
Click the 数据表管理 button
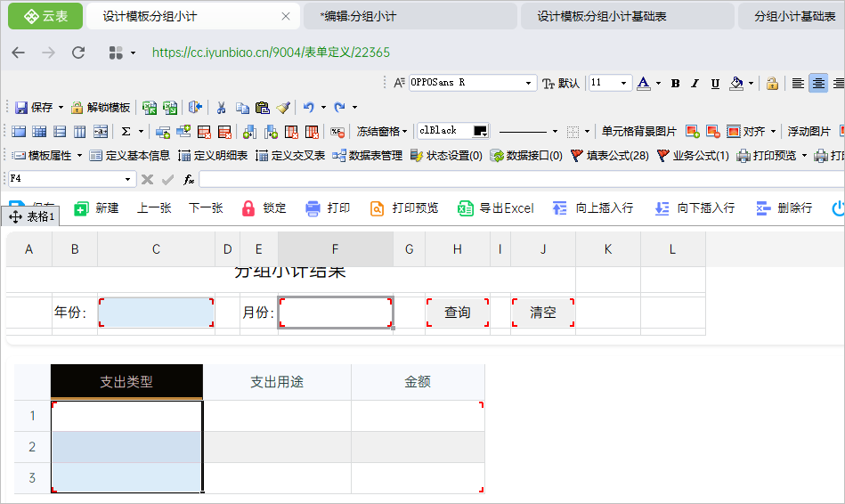pyautogui.click(x=367, y=156)
